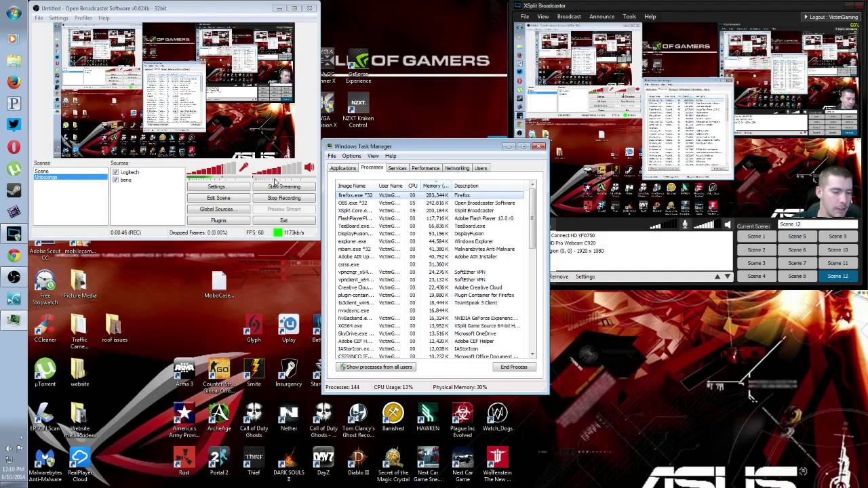Open the CCleaner desktop shortcut

(45, 328)
